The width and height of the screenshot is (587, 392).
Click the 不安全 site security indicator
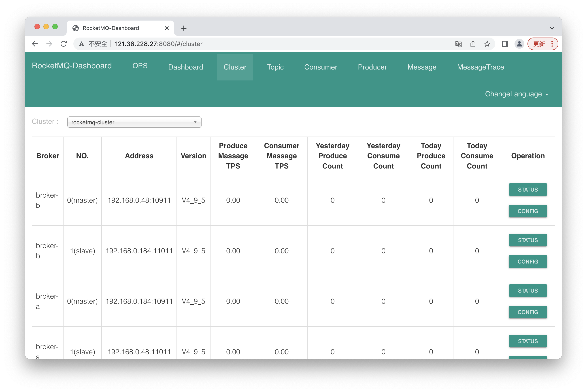coord(98,44)
